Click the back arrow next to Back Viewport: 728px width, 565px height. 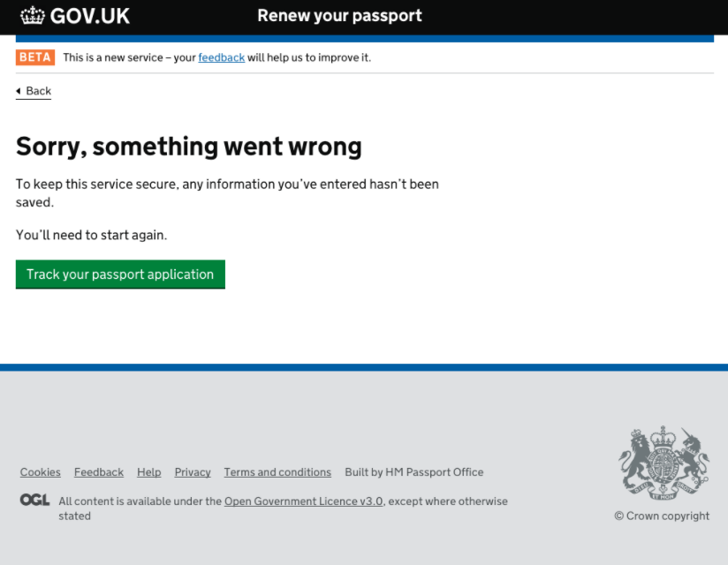(x=17, y=90)
